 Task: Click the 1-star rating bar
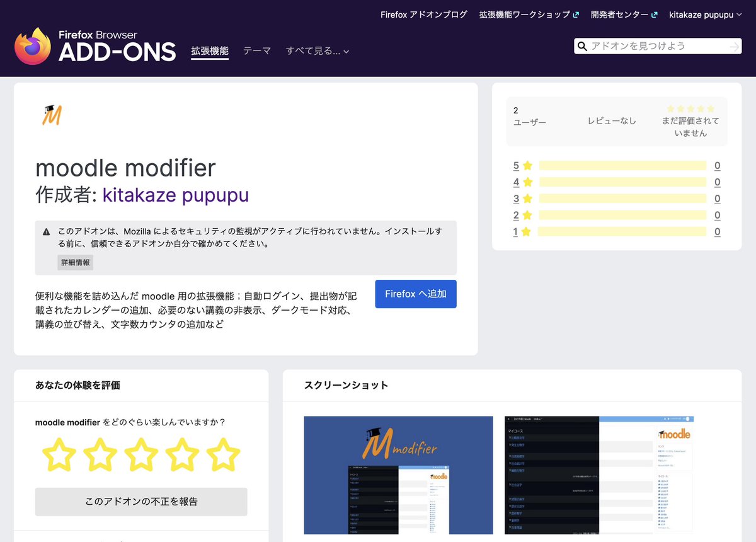pos(622,231)
